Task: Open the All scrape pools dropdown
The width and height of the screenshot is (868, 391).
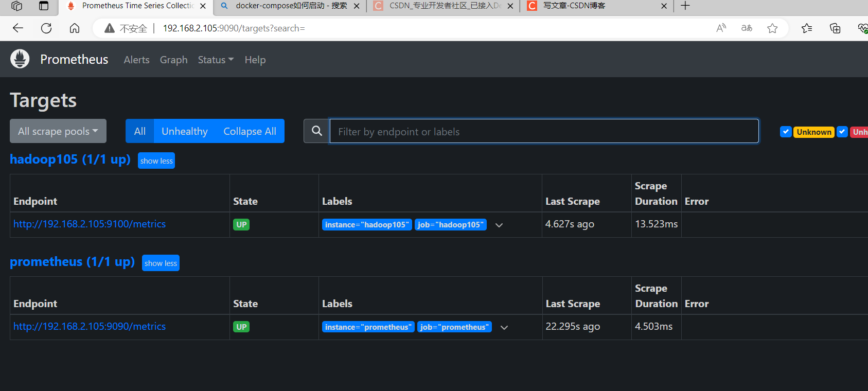Action: pyautogui.click(x=58, y=131)
